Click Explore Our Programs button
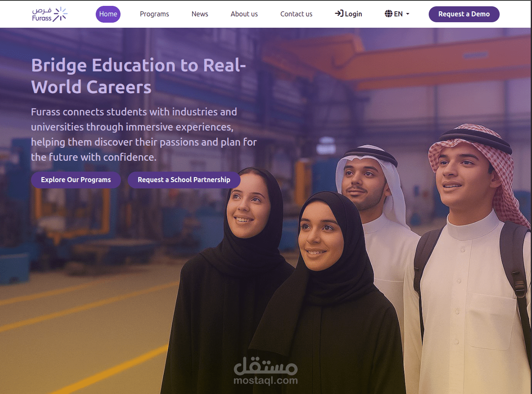532x394 pixels. click(76, 180)
